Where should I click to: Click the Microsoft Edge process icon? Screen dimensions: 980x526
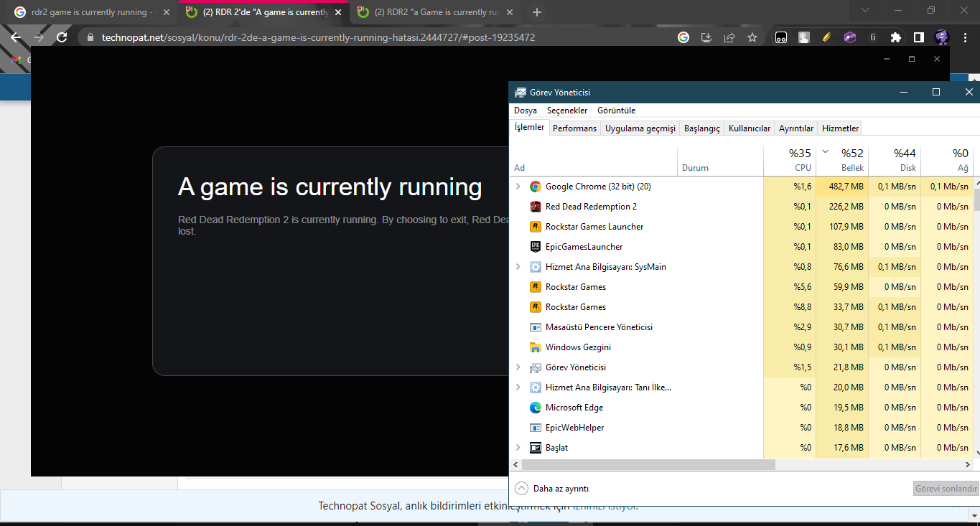click(535, 408)
